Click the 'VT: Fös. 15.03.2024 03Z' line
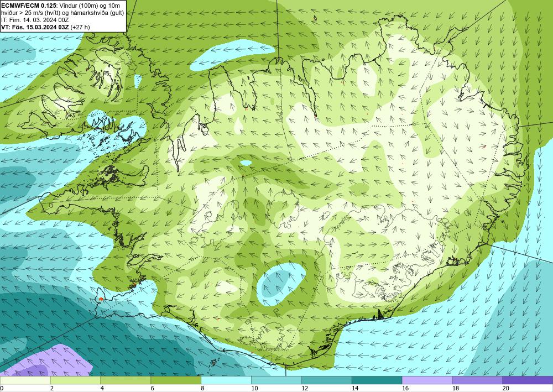 coord(45,27)
